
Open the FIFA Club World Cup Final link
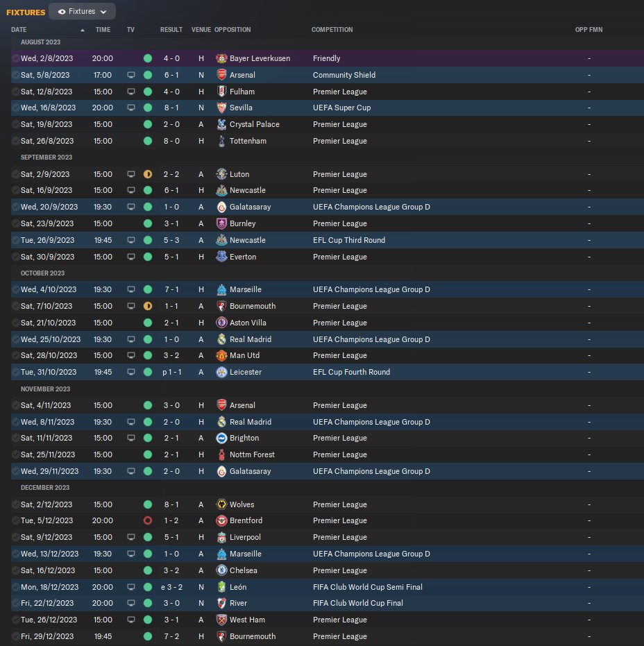point(358,603)
